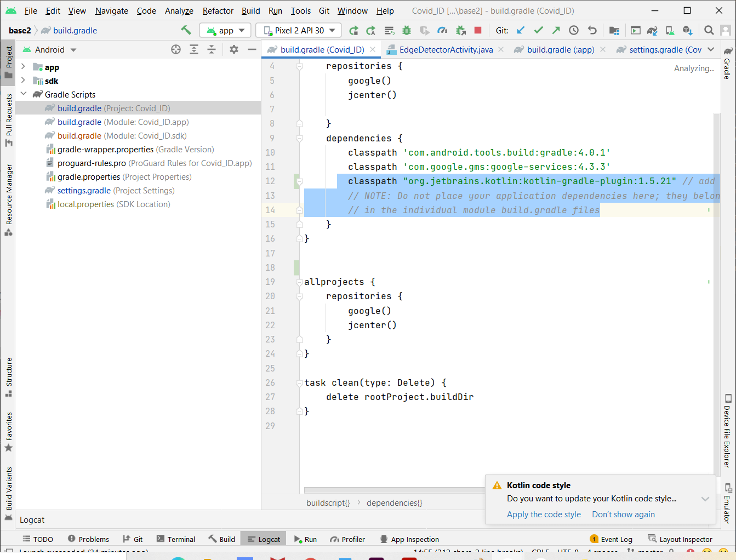Viewport: 736px width, 560px height.
Task: Click the Apply the code style link
Action: pyautogui.click(x=544, y=515)
